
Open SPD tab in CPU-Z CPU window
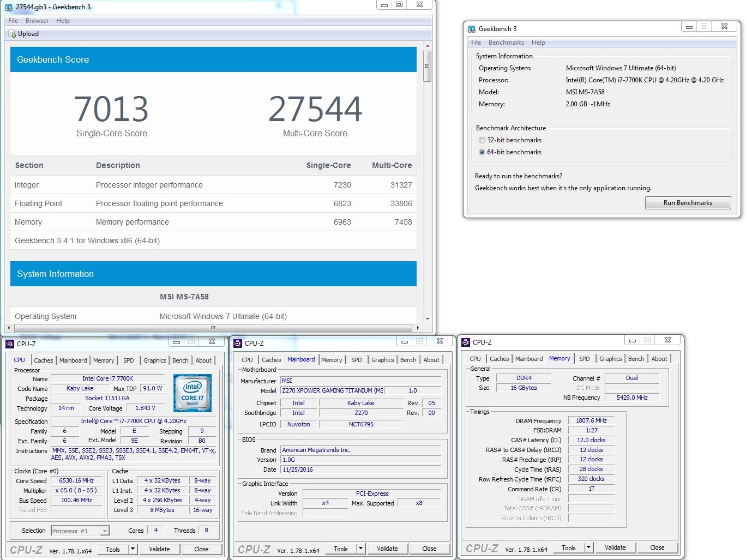coord(129,360)
